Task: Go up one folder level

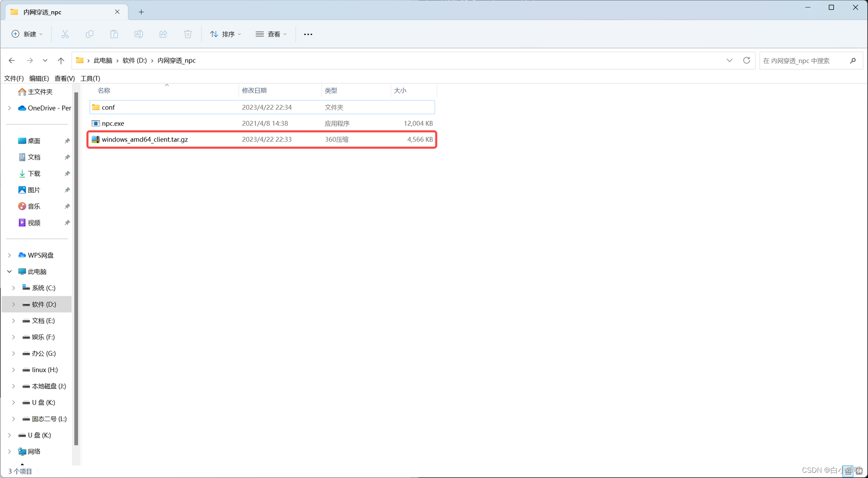Action: click(61, 60)
